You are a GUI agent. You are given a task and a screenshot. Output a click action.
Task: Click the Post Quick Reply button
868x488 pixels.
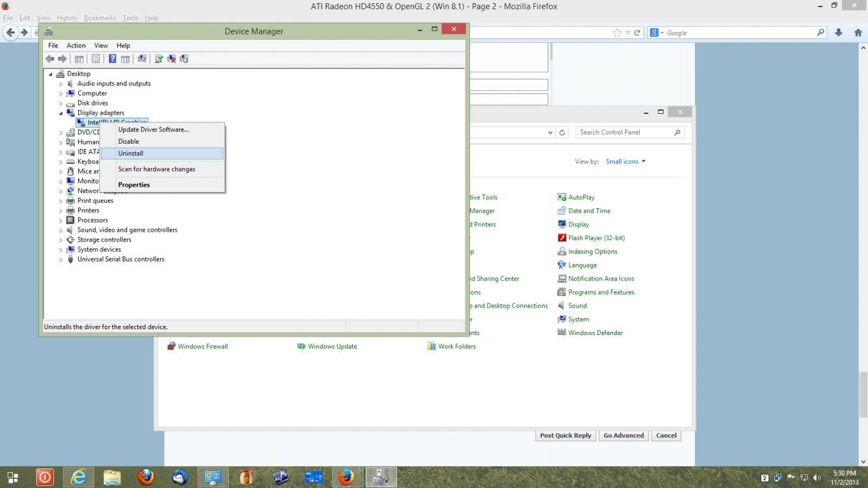[x=565, y=436]
